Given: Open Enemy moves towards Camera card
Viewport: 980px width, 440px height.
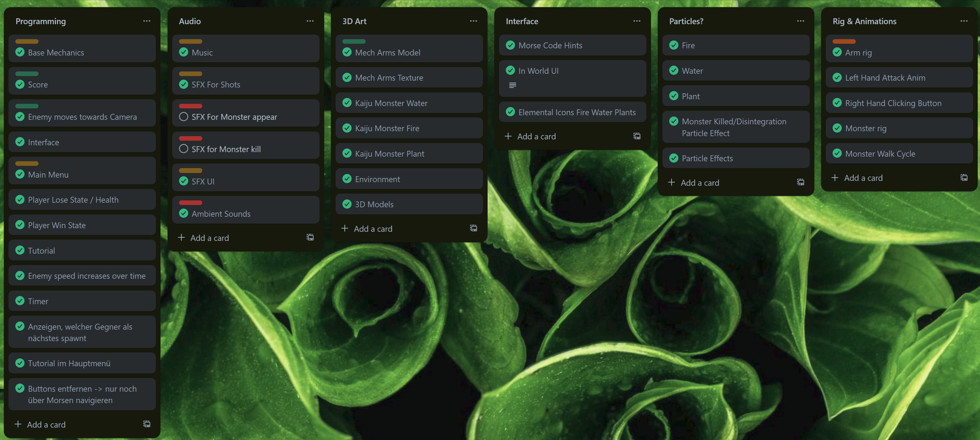Looking at the screenshot, I should [x=82, y=113].
